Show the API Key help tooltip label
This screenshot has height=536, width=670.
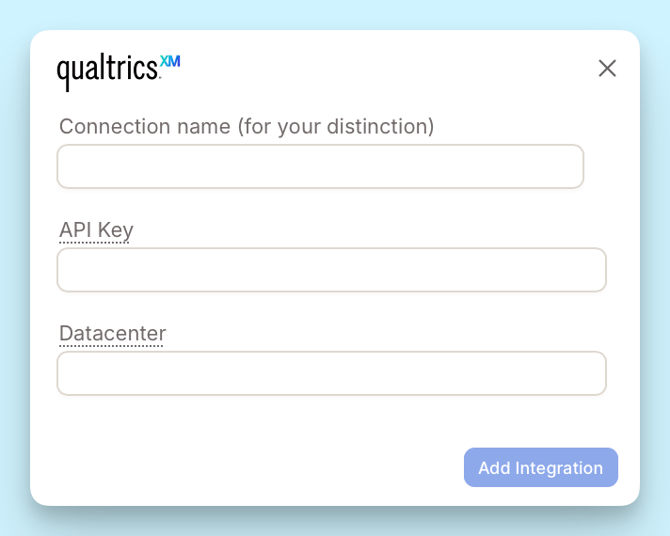96,230
